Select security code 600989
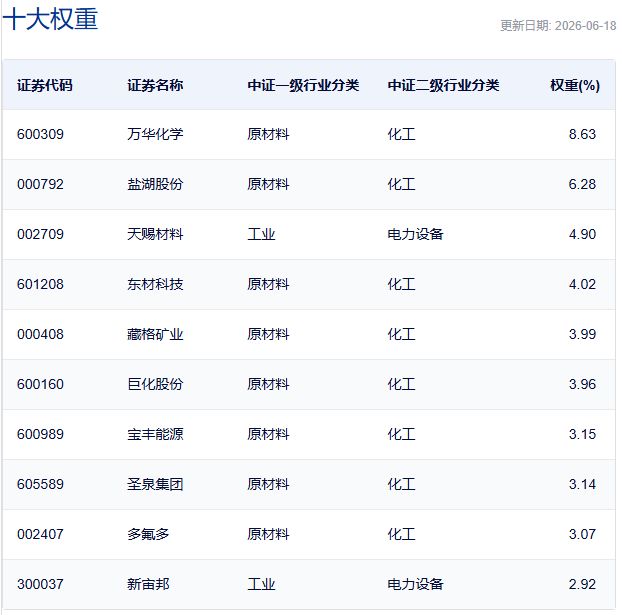622x615 pixels. [40, 434]
